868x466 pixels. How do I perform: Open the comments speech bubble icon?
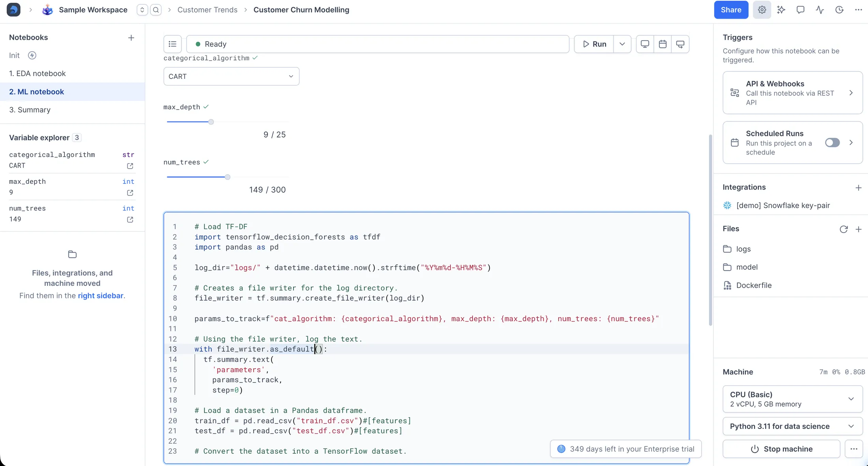coord(801,10)
